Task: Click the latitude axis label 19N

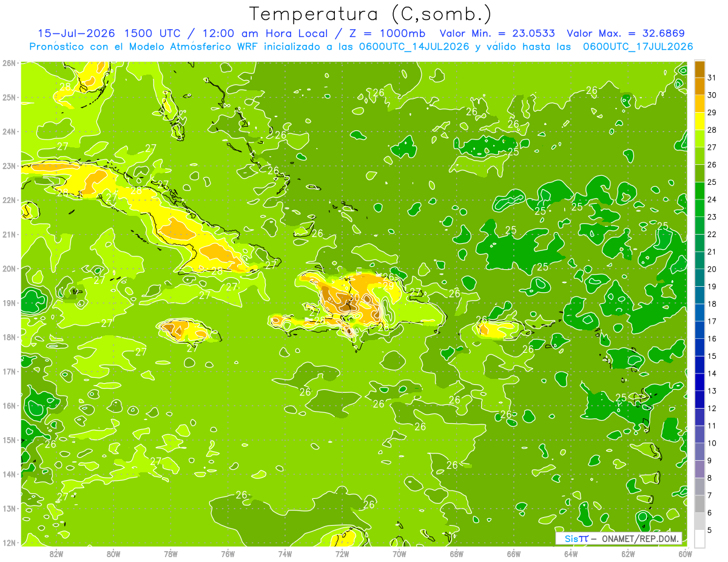Action: click(9, 303)
